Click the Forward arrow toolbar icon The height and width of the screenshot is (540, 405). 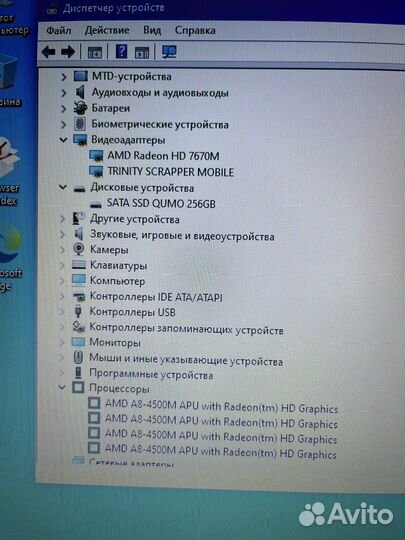click(68, 52)
